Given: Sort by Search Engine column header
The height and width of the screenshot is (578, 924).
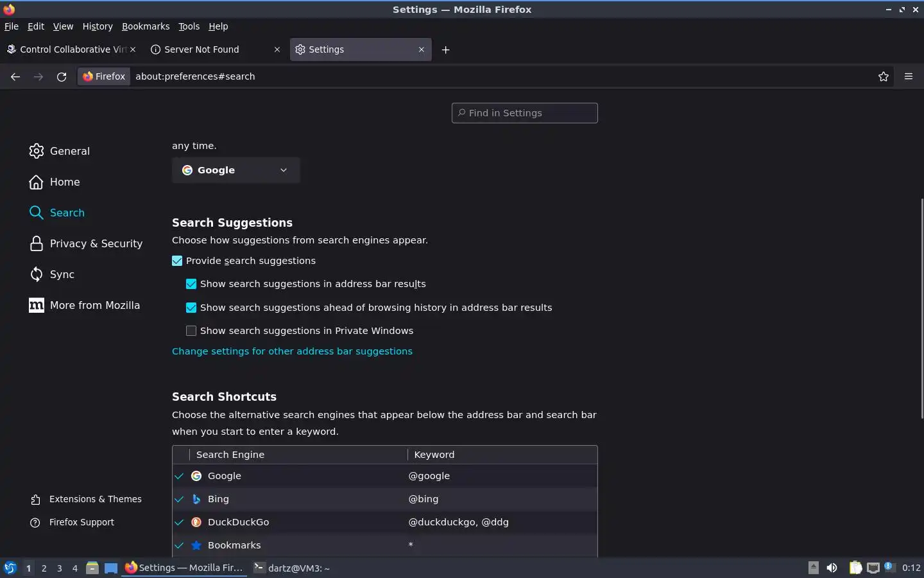Looking at the screenshot, I should tap(298, 455).
